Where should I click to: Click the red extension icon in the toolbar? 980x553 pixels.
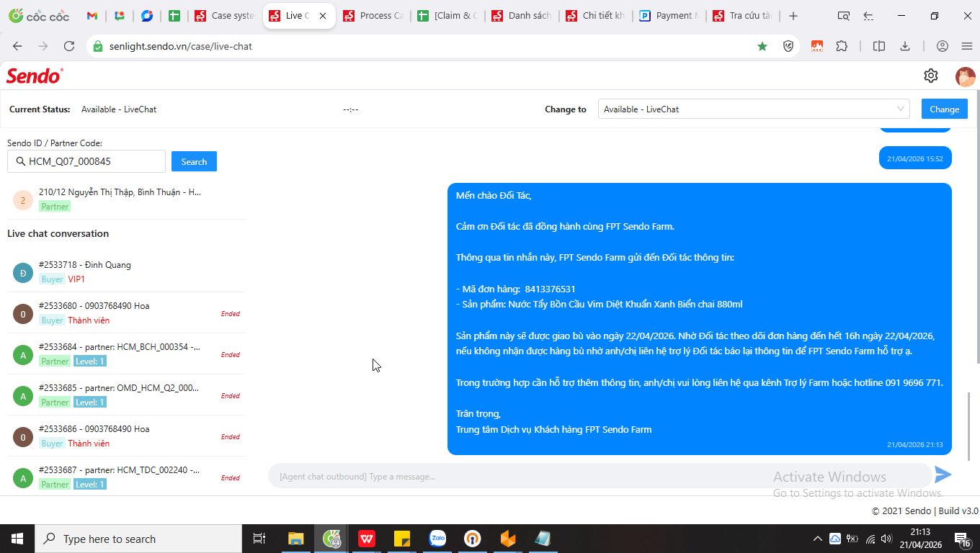click(817, 46)
